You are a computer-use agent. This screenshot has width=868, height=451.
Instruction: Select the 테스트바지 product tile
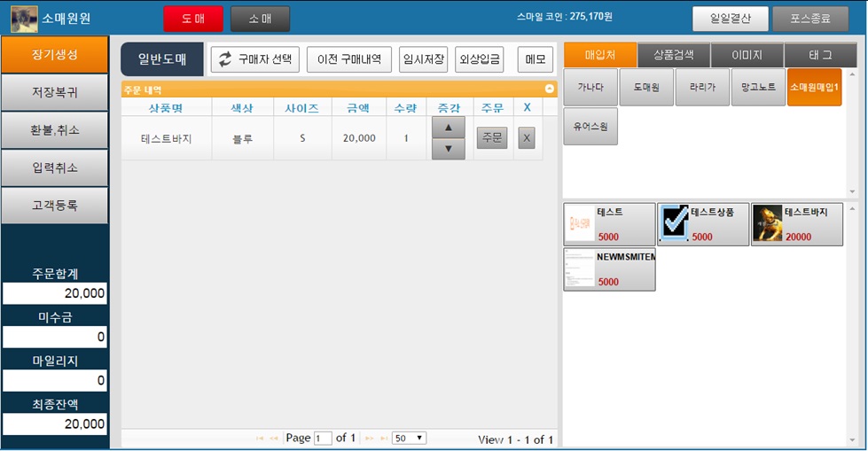tap(796, 224)
